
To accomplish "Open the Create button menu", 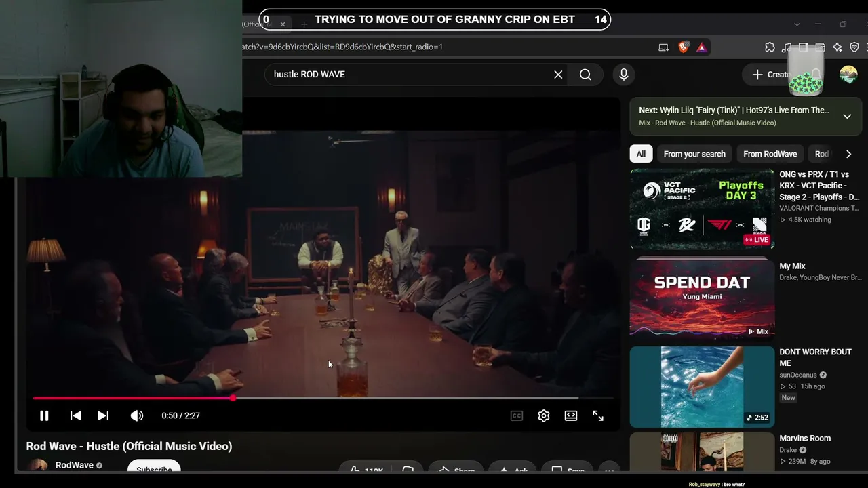I will [770, 75].
